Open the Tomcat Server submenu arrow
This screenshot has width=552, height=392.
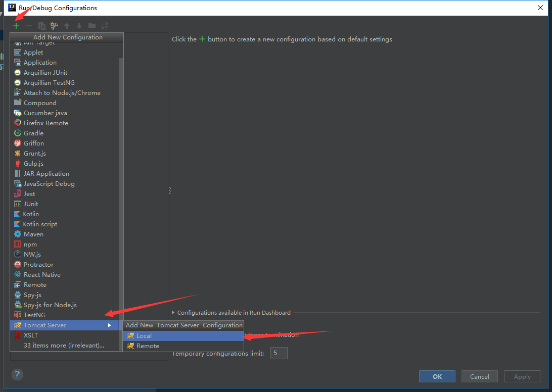coord(110,325)
